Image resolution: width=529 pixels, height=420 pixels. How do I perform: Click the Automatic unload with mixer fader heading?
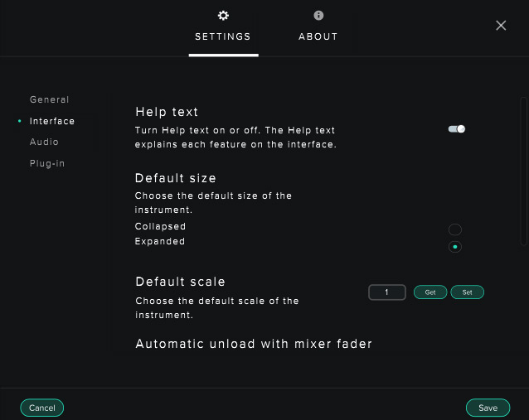[x=254, y=344]
